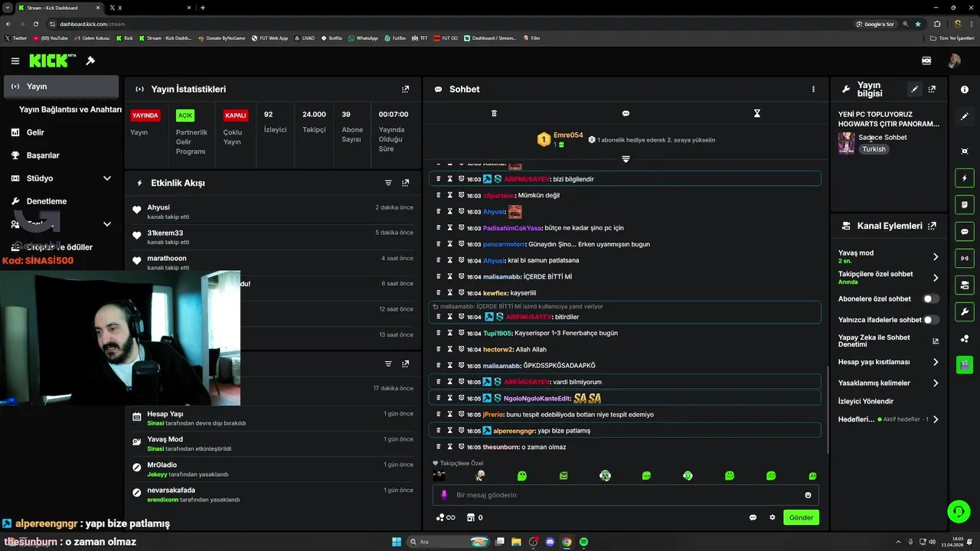This screenshot has width=980, height=551.
Task: Open the Sohbet three-dot options menu
Action: click(813, 89)
